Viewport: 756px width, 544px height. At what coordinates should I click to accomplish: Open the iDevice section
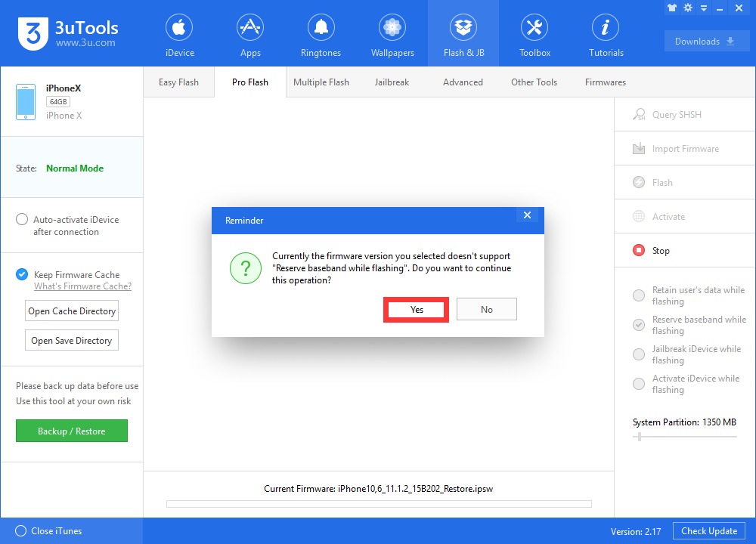179,34
